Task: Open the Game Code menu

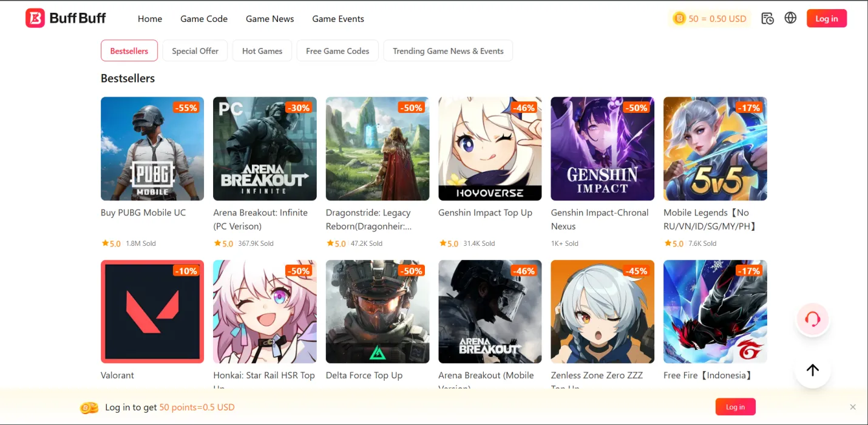Action: [204, 19]
